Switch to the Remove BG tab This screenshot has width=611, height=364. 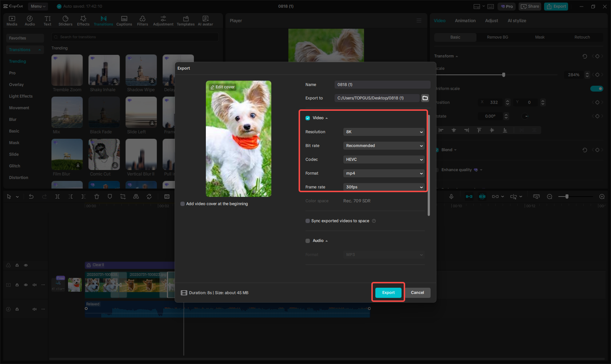pos(497,37)
